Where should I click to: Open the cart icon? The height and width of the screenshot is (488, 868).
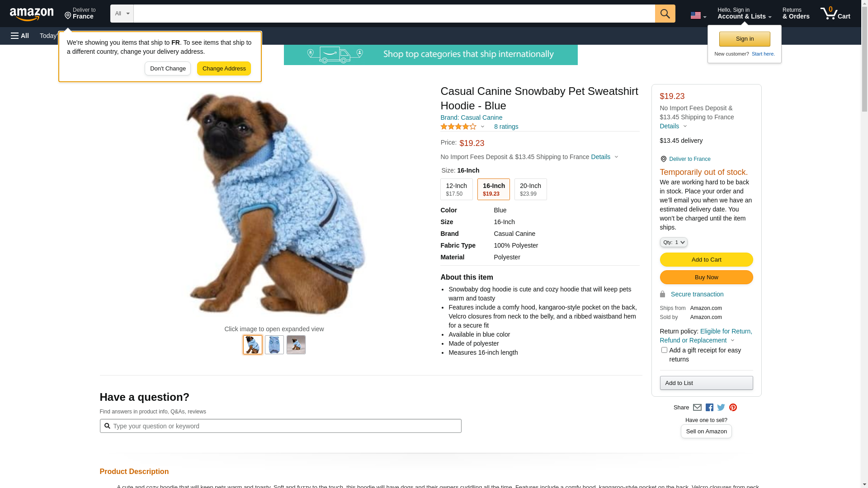tap(835, 14)
